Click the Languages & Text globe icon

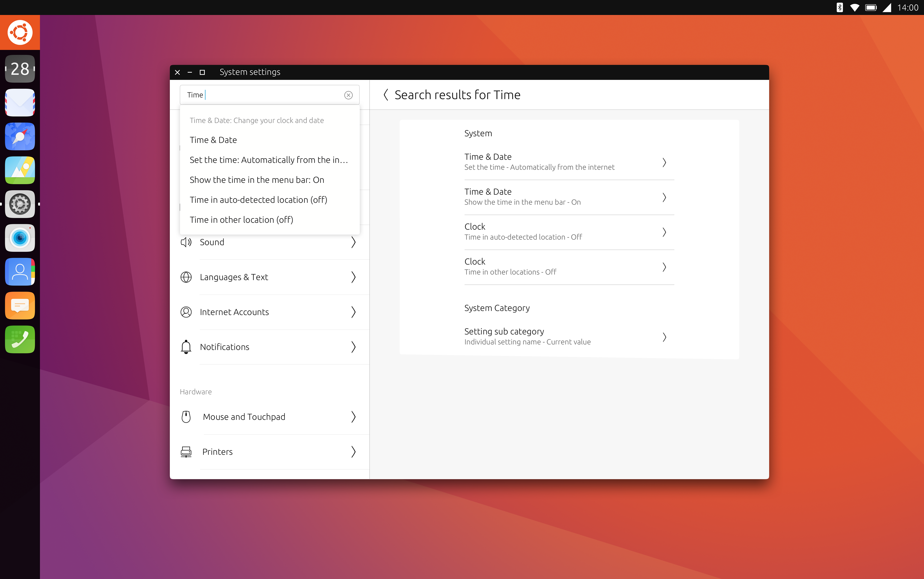pos(186,277)
